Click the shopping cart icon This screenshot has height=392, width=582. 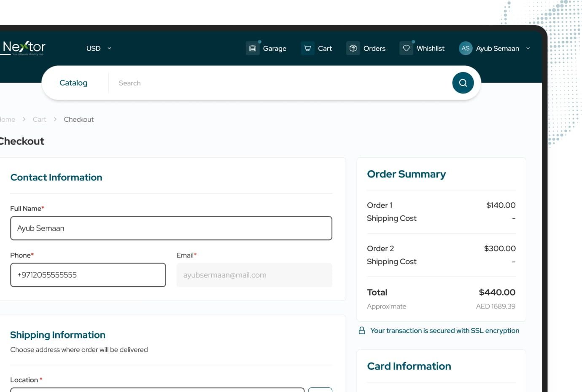307,48
